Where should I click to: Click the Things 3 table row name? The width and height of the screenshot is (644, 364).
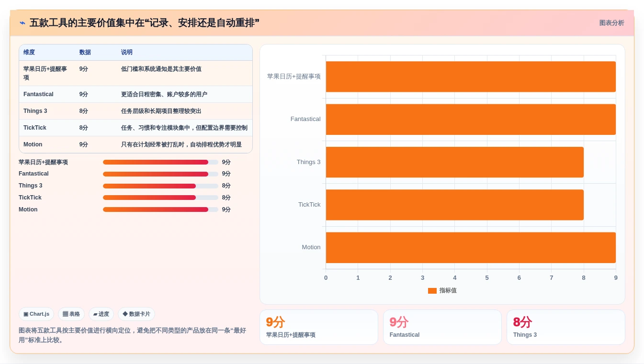click(x=35, y=111)
